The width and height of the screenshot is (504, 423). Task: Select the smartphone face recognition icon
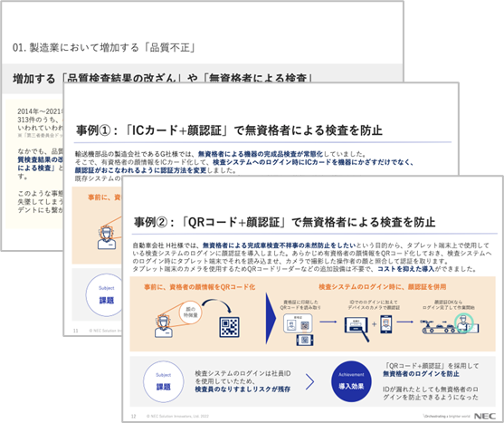(385, 324)
